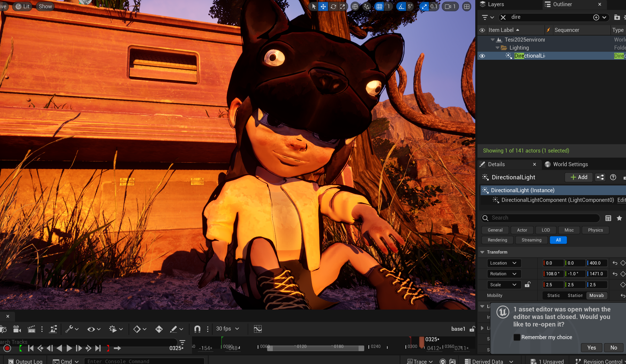Open the Lit view mode menu
Image resolution: width=626 pixels, height=364 pixels.
pos(23,6)
